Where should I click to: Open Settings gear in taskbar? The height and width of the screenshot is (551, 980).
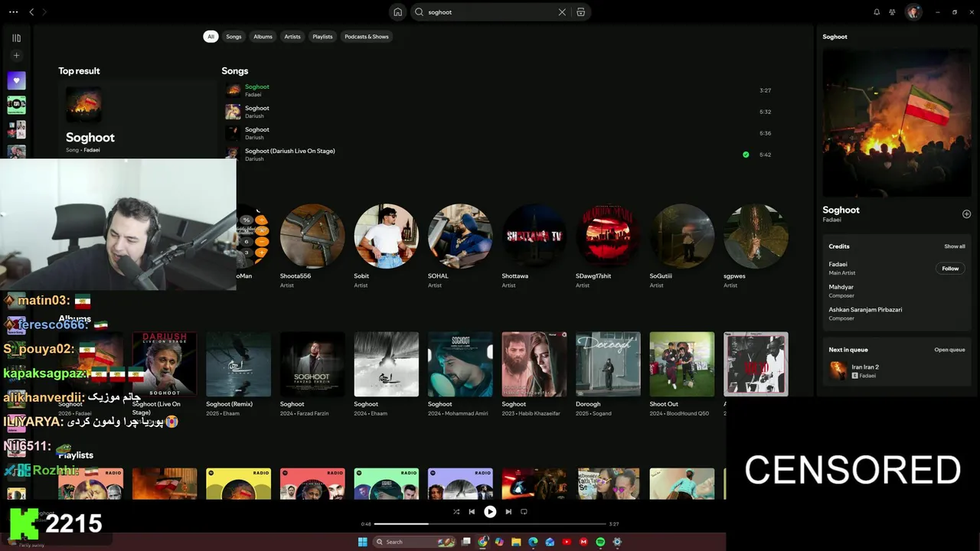617,542
